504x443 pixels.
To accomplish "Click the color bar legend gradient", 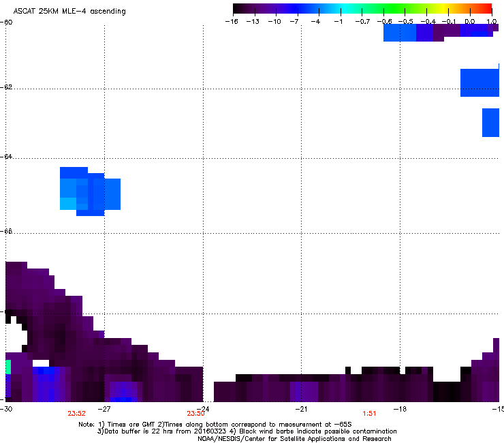I will tap(362, 9).
